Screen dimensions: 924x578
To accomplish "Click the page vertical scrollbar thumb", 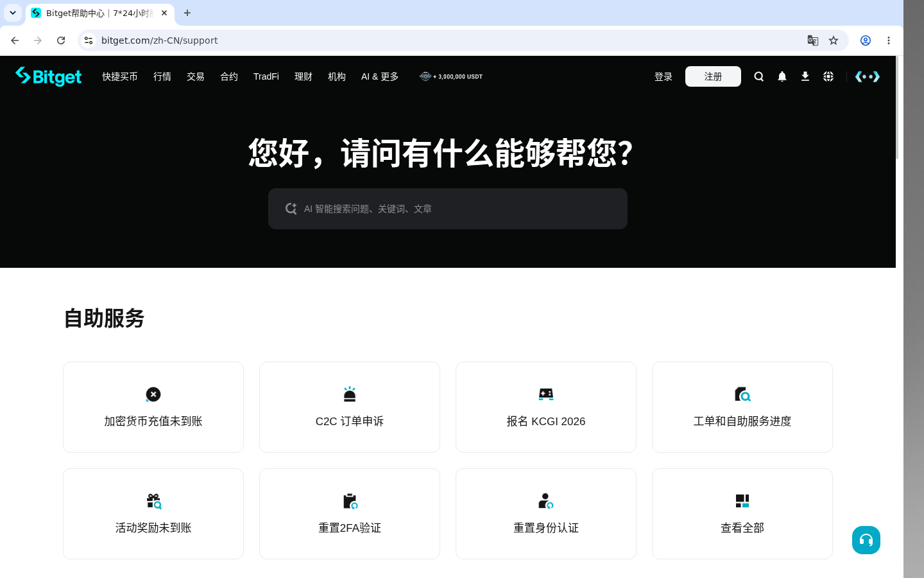I will point(897,108).
